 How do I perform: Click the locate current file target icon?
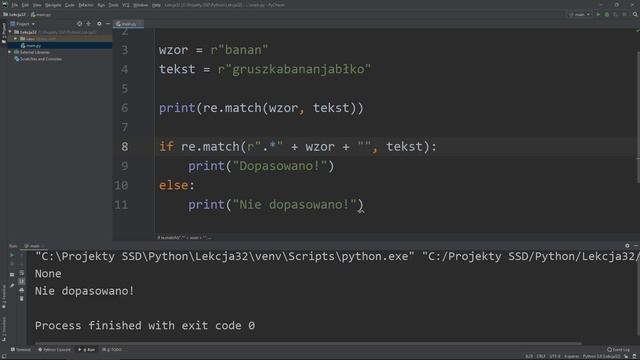(79, 24)
